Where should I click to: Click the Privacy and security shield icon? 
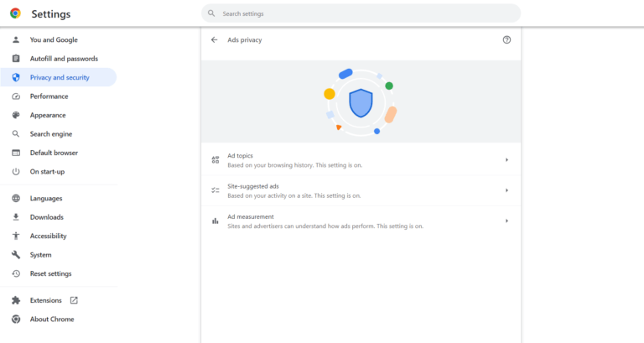point(16,77)
